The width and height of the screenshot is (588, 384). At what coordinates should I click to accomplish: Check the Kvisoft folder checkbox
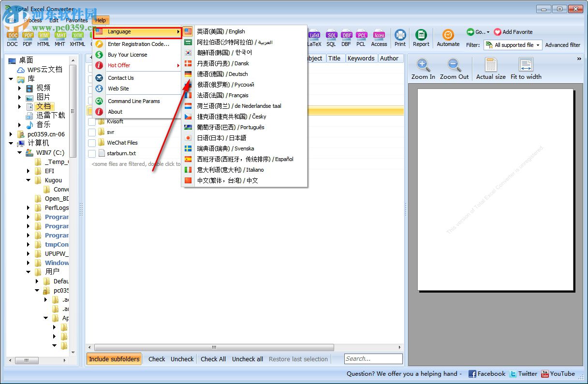[x=92, y=121]
